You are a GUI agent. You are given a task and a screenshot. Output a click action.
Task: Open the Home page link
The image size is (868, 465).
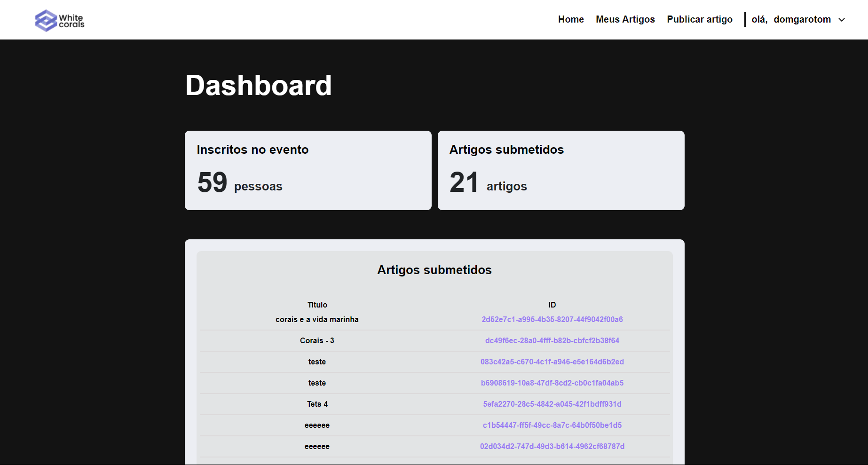pyautogui.click(x=571, y=19)
